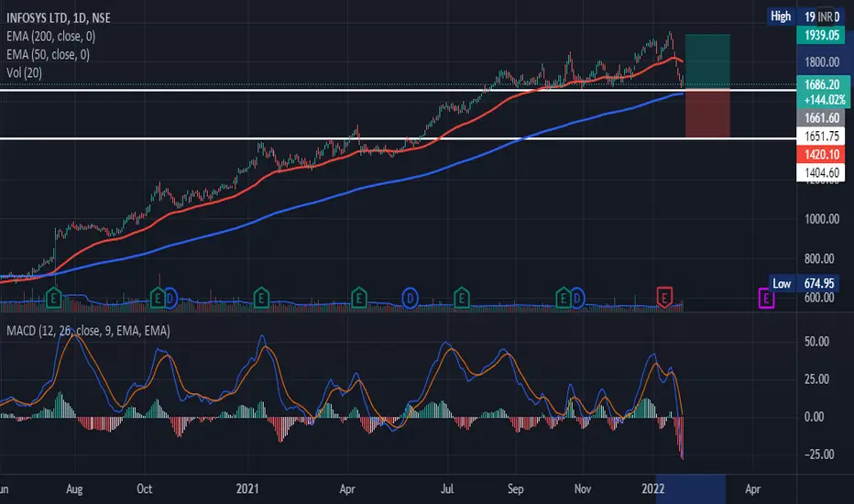Image resolution: width=854 pixels, height=504 pixels.
Task: Click the green profit zone of the long position
Action: (707, 61)
